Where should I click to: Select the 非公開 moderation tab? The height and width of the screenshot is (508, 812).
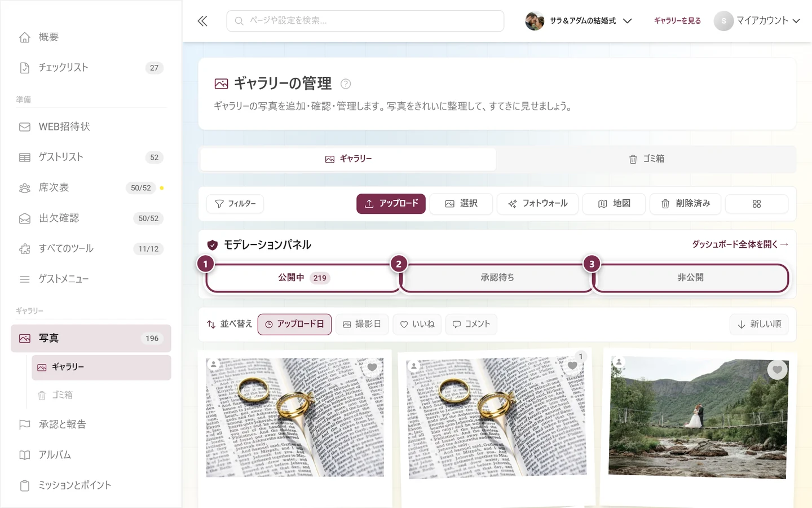(x=690, y=278)
